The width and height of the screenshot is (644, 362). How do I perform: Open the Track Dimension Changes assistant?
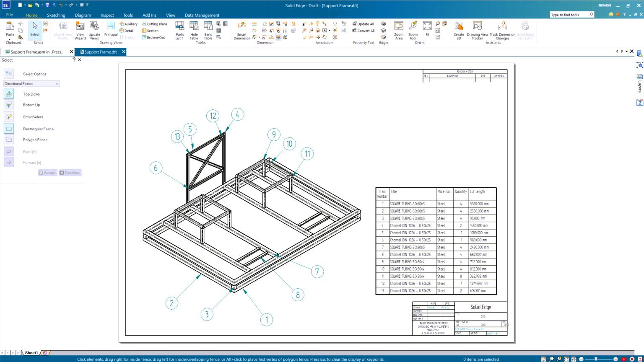pos(502,30)
